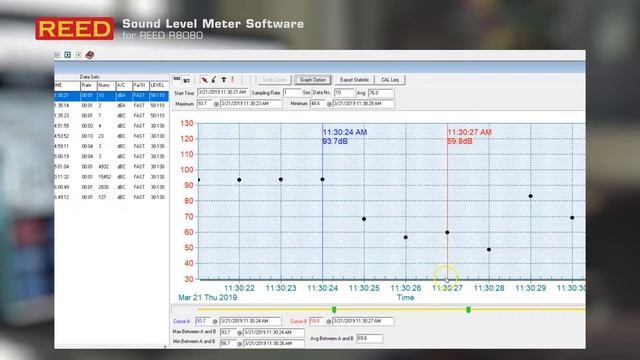Click the faint red icon after the T tool
The image size is (640, 360).
233,80
